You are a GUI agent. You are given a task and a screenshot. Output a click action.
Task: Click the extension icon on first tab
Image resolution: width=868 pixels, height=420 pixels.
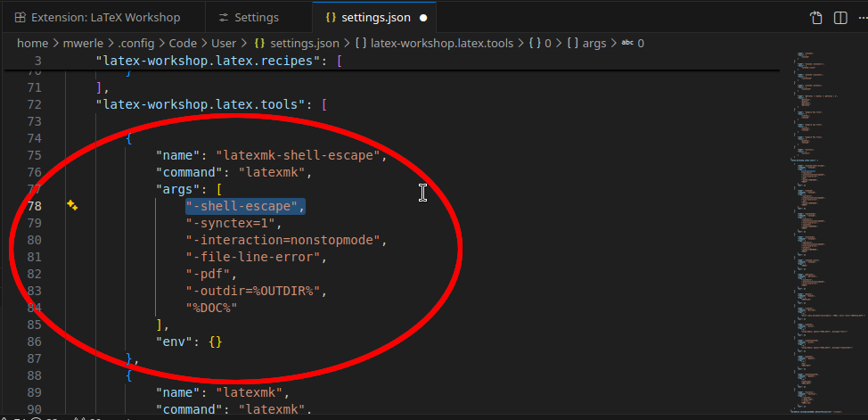[x=20, y=18]
